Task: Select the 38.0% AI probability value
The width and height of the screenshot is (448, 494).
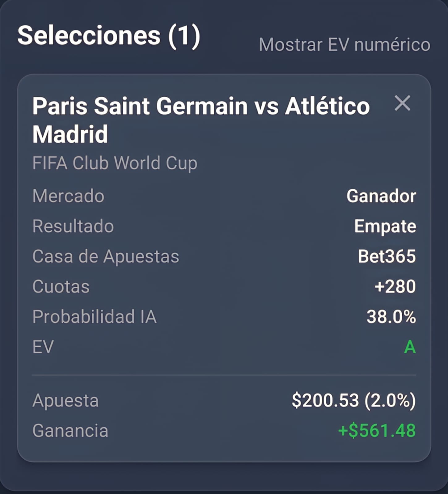Action: pyautogui.click(x=391, y=317)
